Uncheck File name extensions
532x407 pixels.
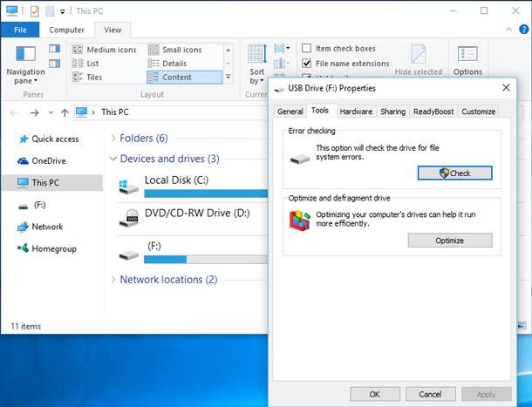(306, 64)
